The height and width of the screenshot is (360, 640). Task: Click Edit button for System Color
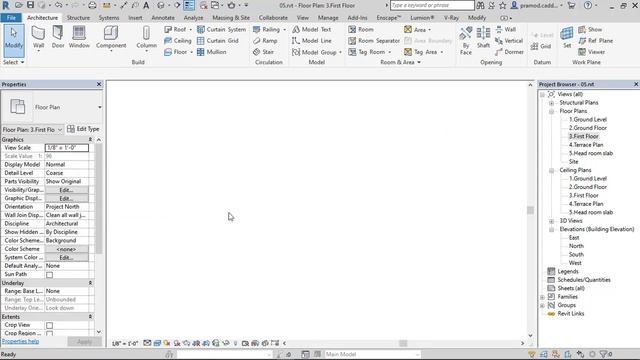[x=67, y=258]
